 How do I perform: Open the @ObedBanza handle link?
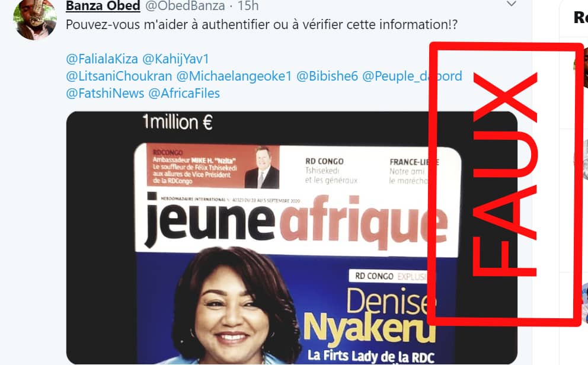(185, 5)
